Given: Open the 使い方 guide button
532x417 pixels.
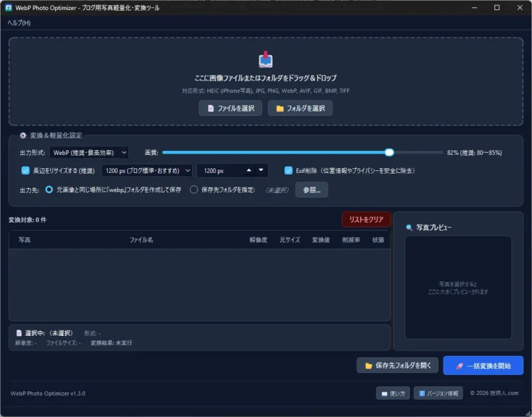Looking at the screenshot, I should pos(393,394).
